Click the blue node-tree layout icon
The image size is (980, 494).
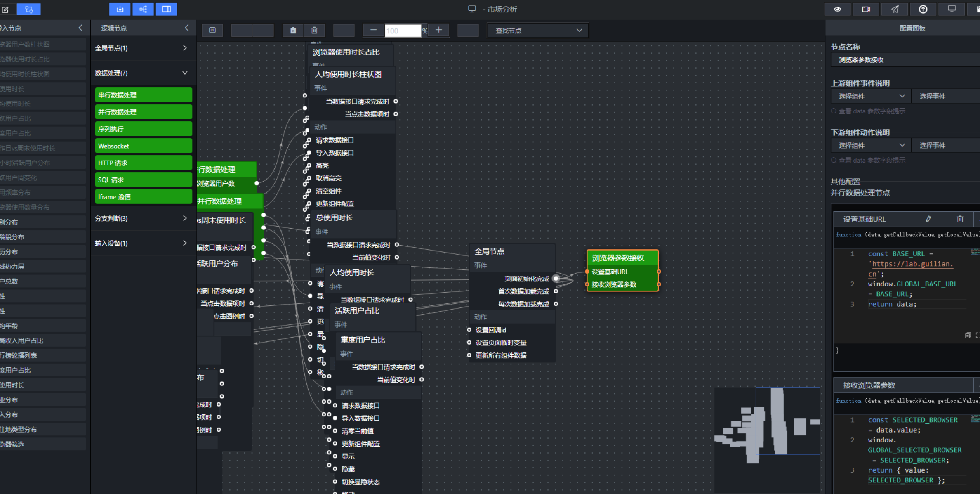tap(143, 9)
